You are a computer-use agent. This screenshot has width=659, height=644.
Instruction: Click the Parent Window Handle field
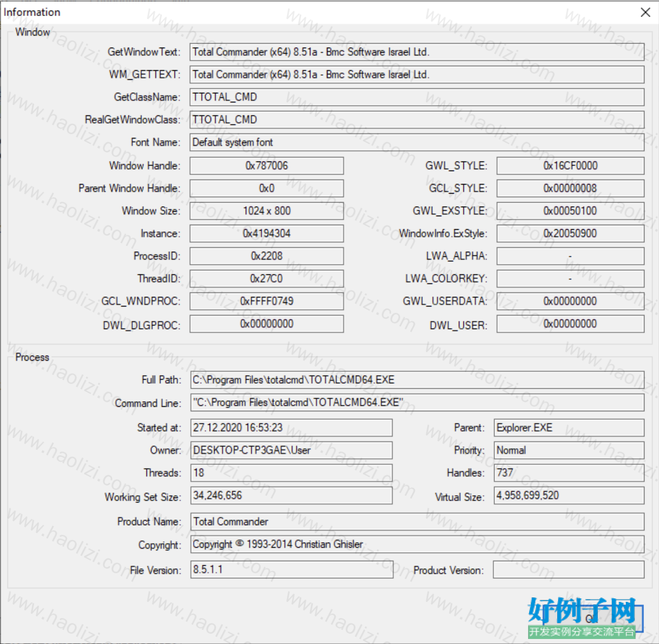267,189
